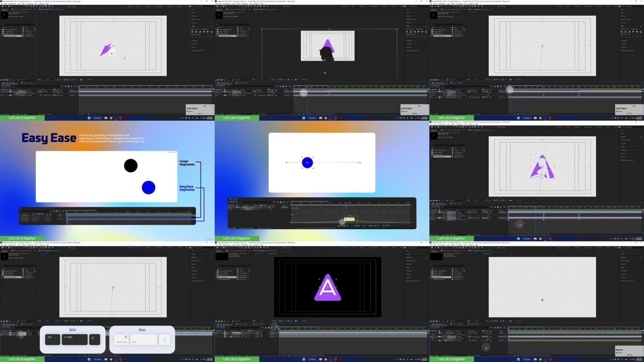Select Pen tool in purple feather shape frame
Screen dimensions: 644x362
34,6
